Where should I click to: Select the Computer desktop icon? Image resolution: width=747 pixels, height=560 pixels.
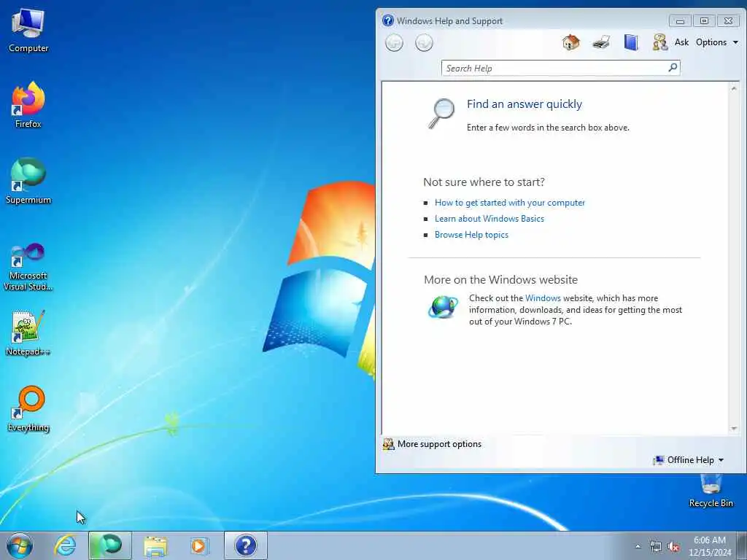28,30
